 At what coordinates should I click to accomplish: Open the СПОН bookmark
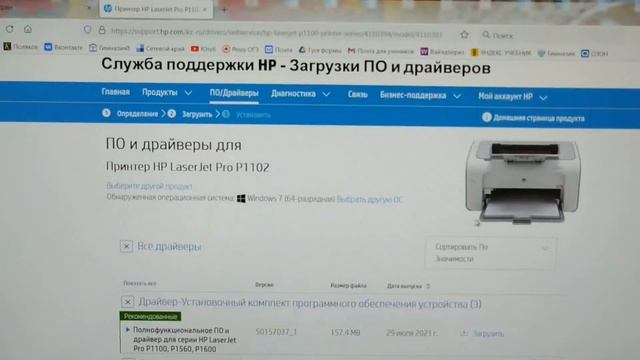[594, 53]
